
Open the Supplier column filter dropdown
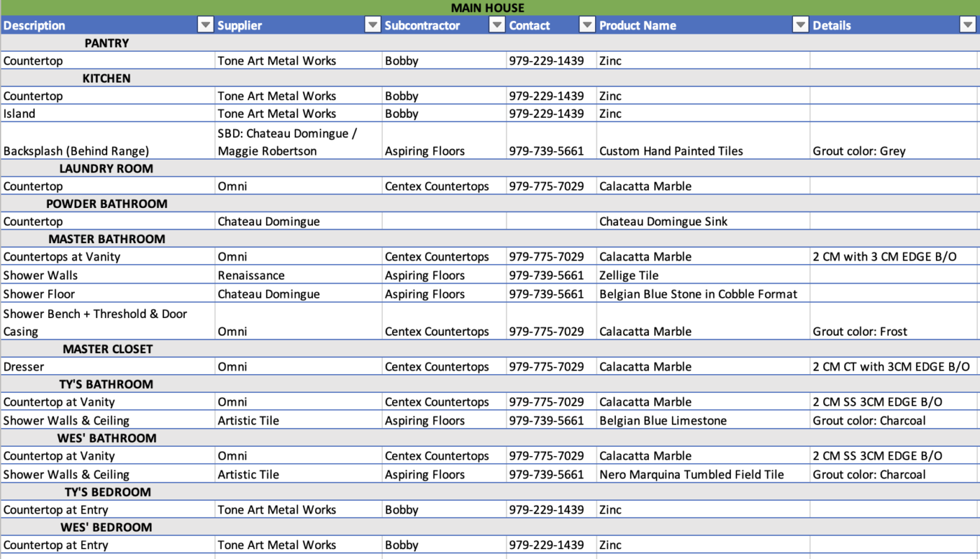coord(373,25)
